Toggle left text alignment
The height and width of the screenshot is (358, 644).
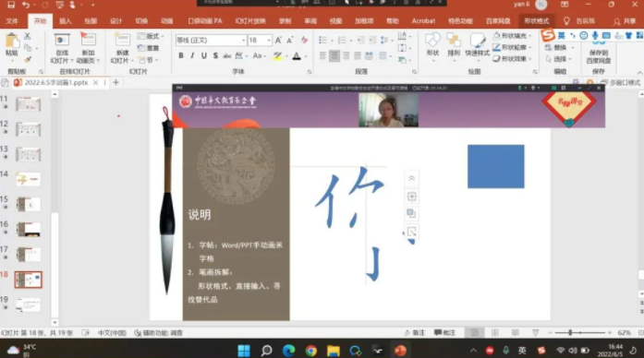[x=322, y=55]
